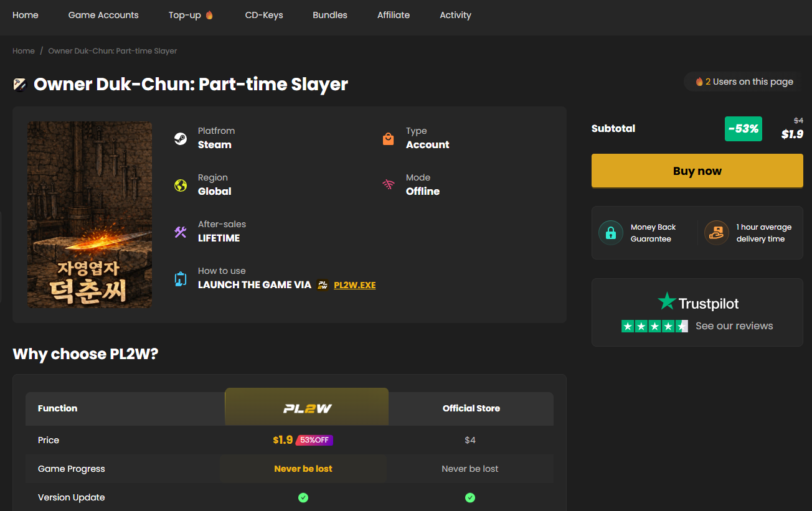The width and height of the screenshot is (812, 511).
Task: Click the Subtotal label
Action: tap(613, 129)
